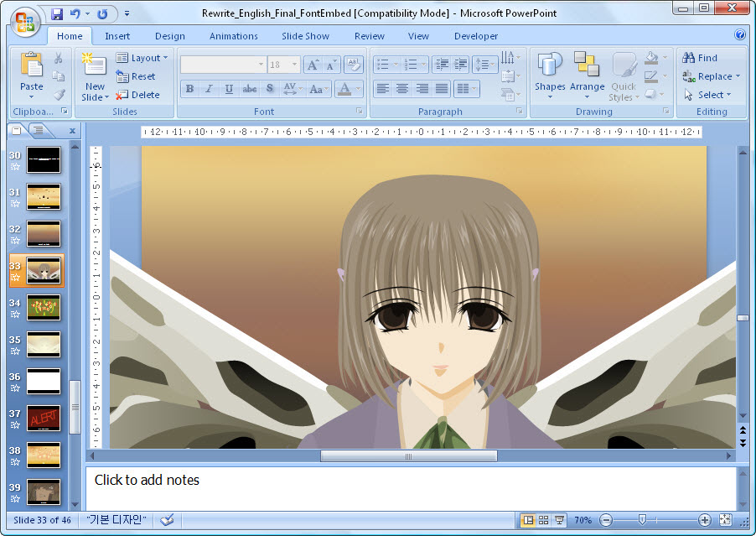This screenshot has width=756, height=536.
Task: Switch to the Insert tab
Action: (117, 36)
